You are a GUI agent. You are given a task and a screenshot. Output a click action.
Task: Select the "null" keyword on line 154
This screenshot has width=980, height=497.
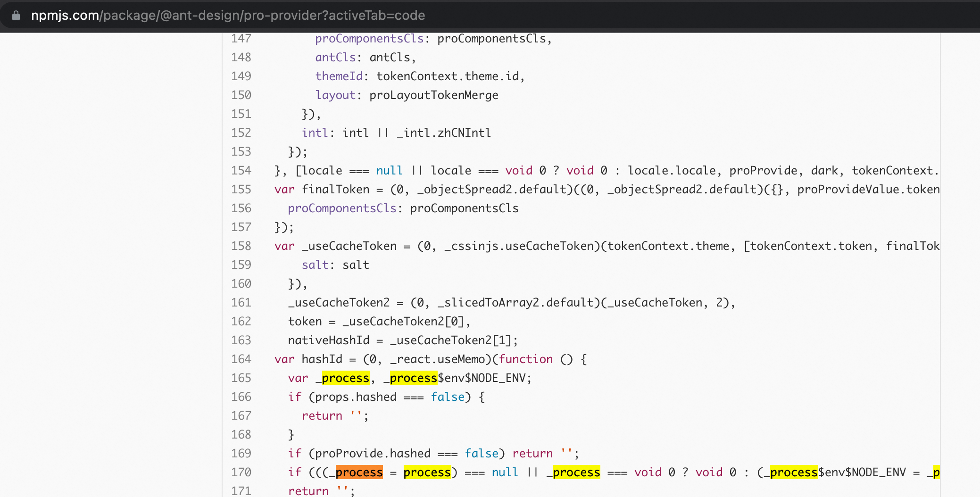pos(390,170)
